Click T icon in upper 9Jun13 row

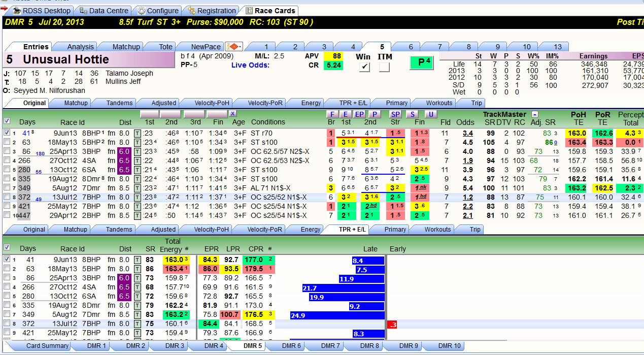tap(137, 133)
